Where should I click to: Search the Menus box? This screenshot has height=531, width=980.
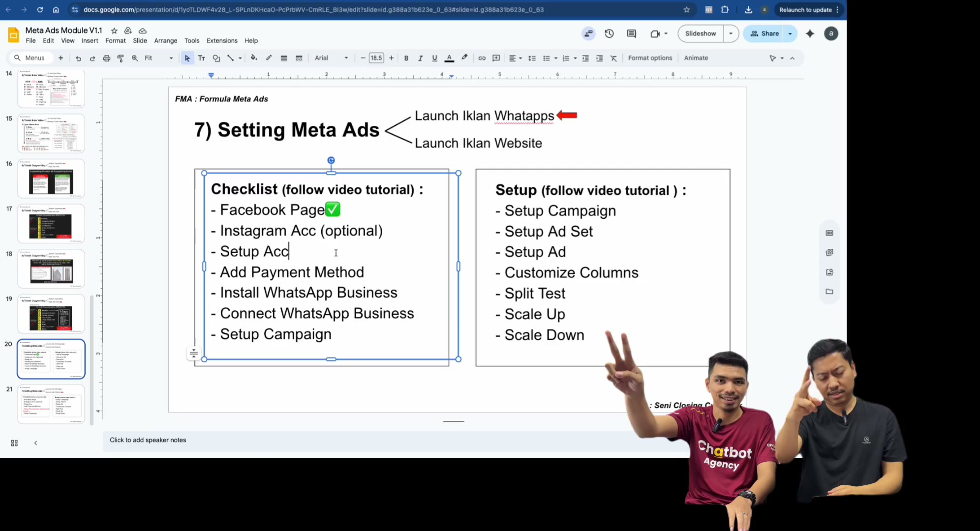click(31, 58)
